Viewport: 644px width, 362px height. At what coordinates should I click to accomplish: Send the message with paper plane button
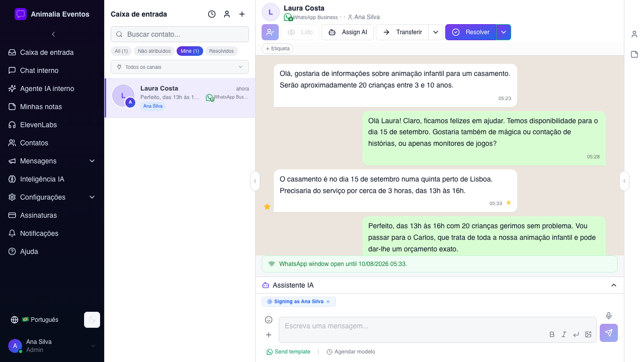609,333
